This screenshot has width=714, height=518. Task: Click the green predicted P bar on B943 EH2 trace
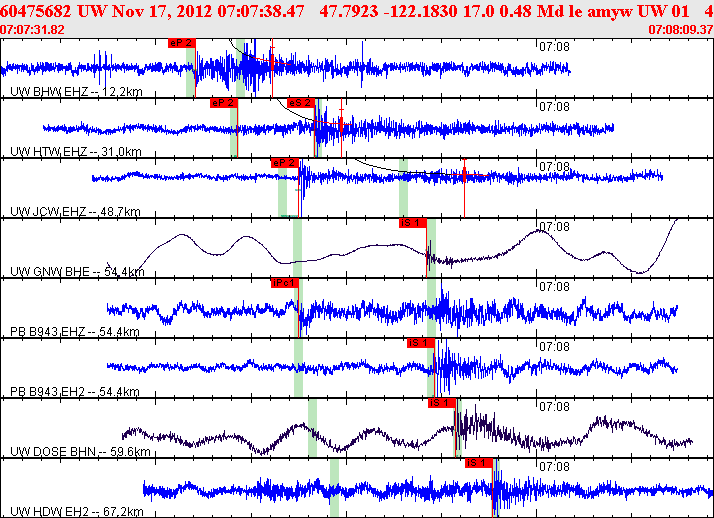coord(298,368)
